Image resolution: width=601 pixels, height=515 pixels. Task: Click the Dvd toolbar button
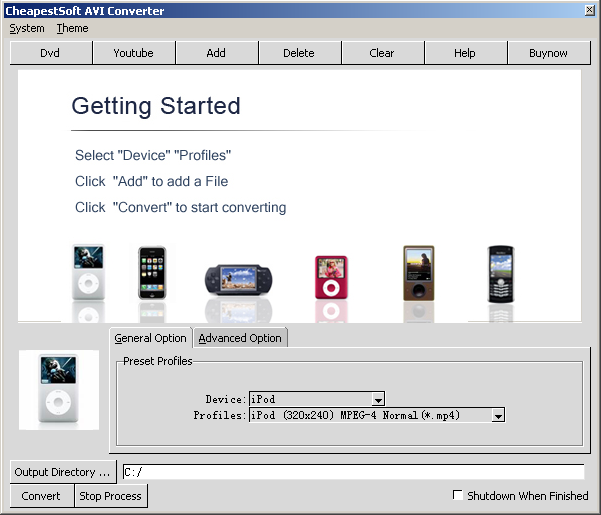click(x=51, y=53)
